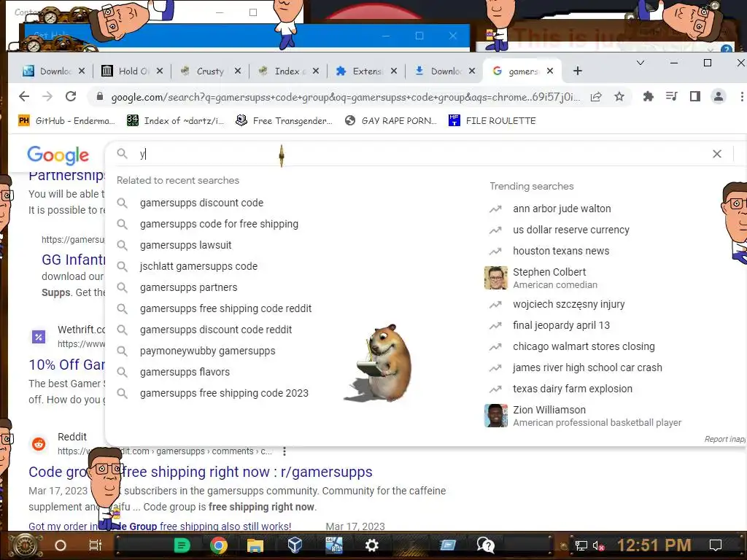The height and width of the screenshot is (560, 747).
Task: Open a new tab with plus button
Action: click(578, 71)
